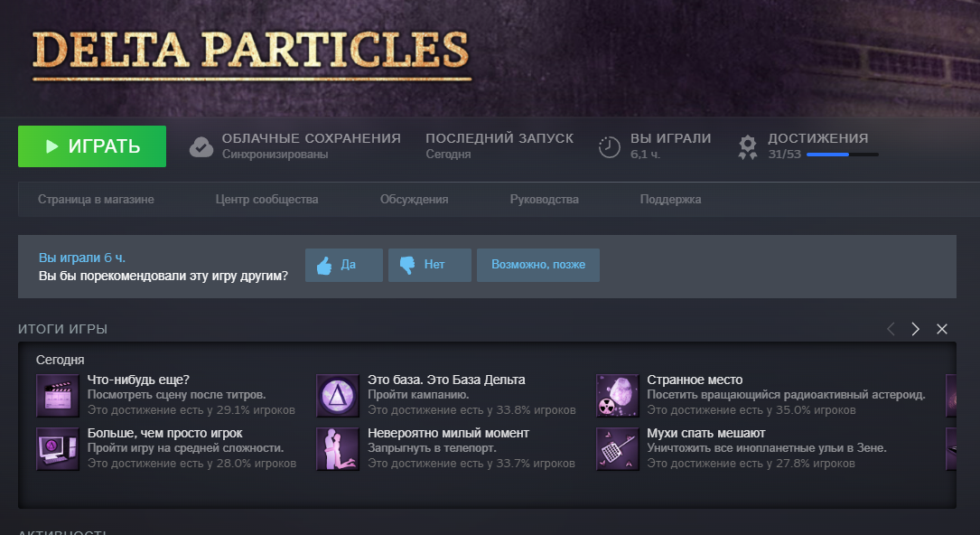980x535 pixels.
Task: Open the achievements ribbon badge icon
Action: click(748, 147)
